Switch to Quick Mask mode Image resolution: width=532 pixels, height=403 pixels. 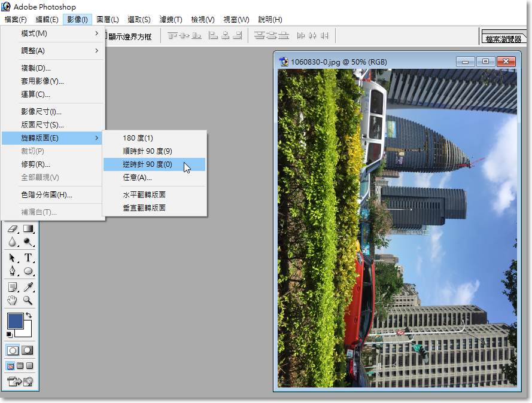[28, 350]
